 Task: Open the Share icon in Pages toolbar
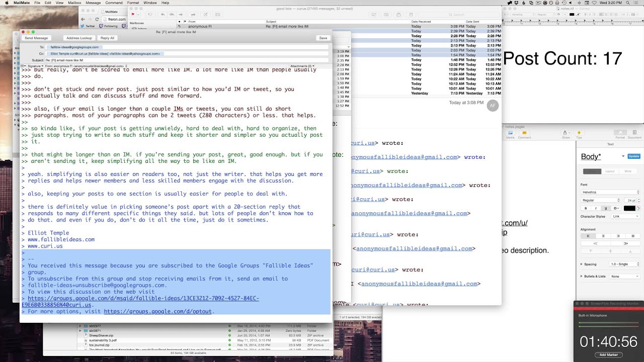[x=566, y=133]
